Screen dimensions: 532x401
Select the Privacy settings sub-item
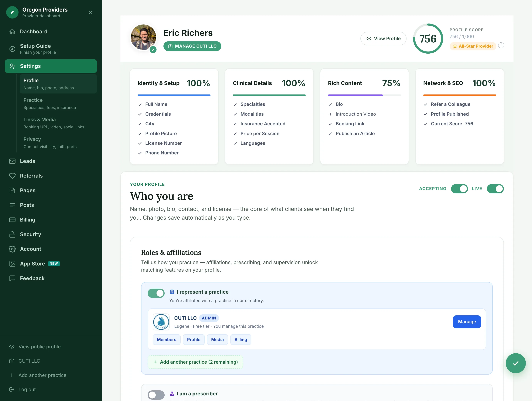point(58,143)
